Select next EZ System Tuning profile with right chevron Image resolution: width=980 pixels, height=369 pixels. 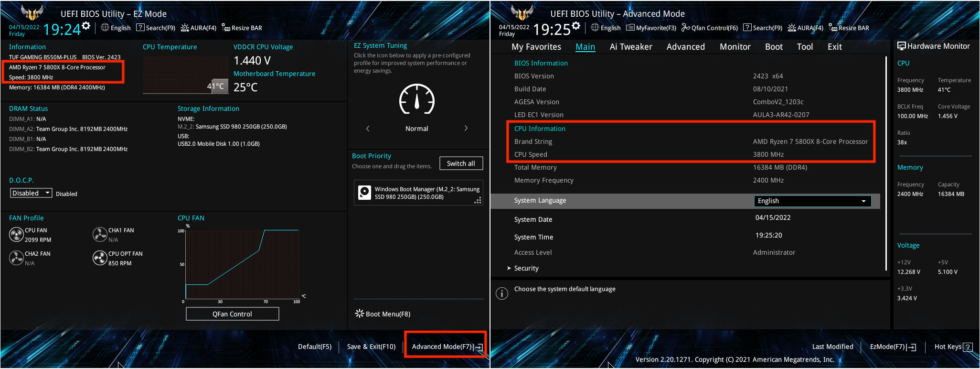click(x=466, y=128)
